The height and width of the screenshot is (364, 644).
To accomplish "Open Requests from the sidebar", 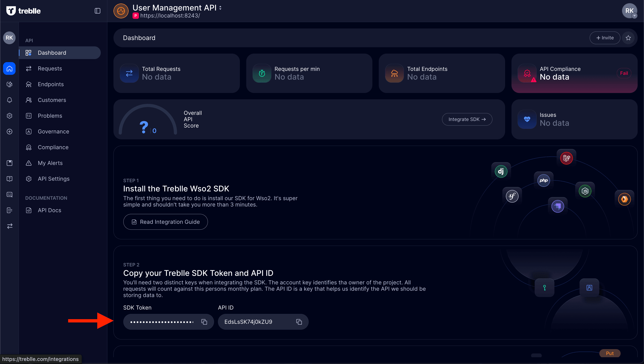I will pyautogui.click(x=50, y=68).
